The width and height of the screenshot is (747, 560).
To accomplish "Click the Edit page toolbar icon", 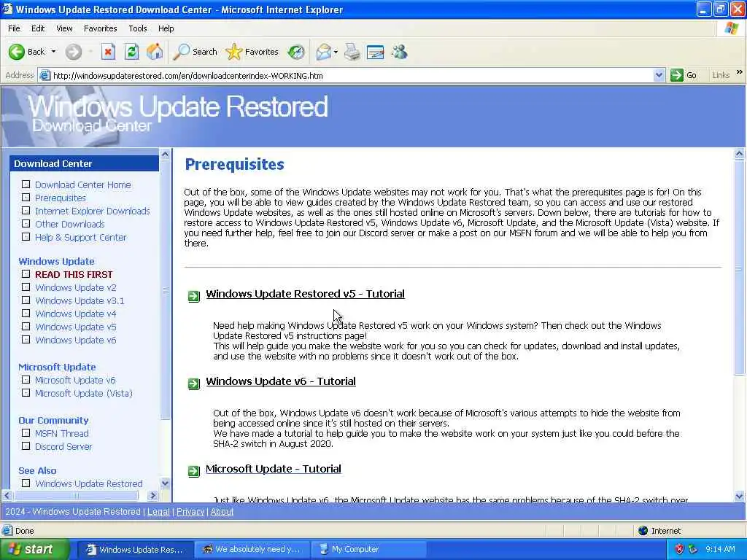I will tap(376, 52).
